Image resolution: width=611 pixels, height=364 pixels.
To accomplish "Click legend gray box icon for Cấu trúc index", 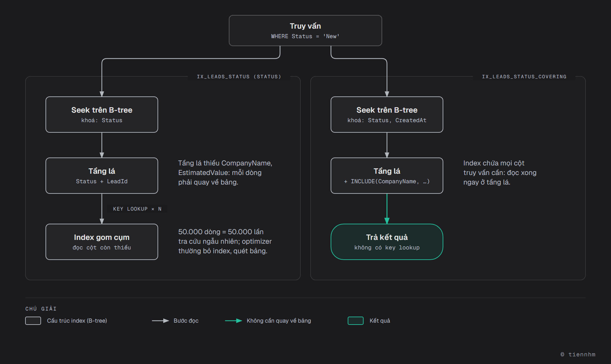I will tap(33, 321).
